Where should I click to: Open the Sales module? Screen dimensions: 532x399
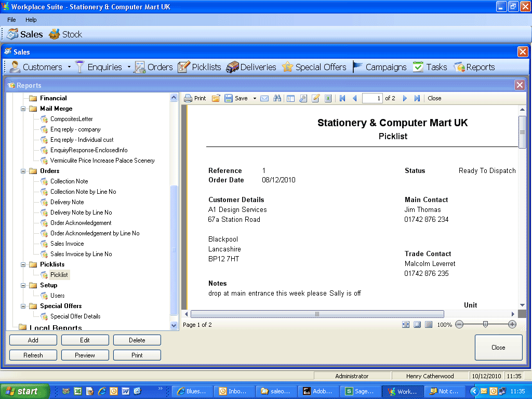click(x=25, y=34)
